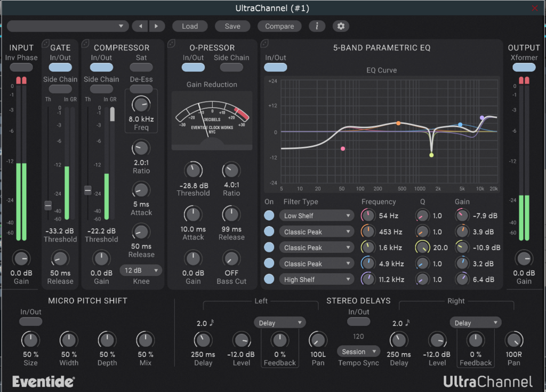Click the Compressor 2.0:1 Ratio knob
Viewport: 546px width, 392px height.
(141, 148)
